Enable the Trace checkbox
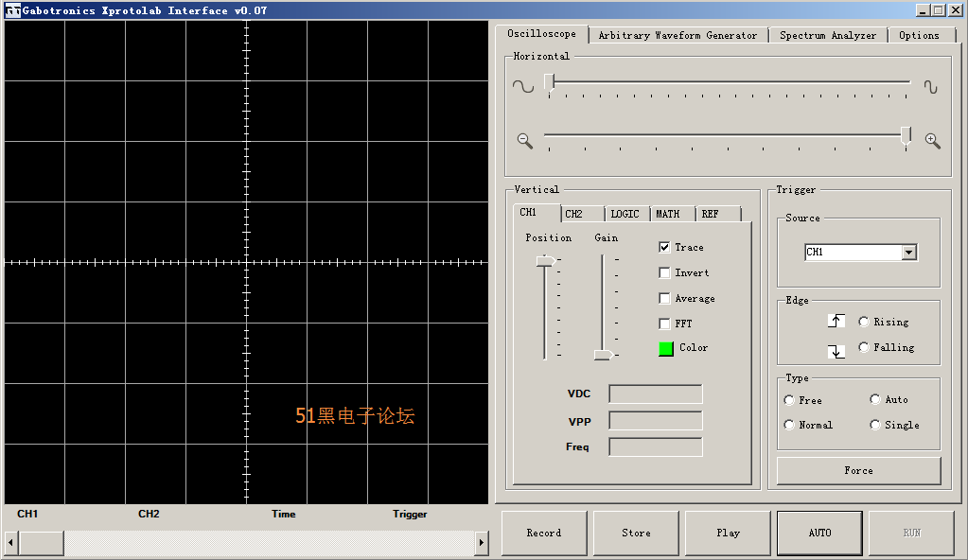 tap(664, 247)
